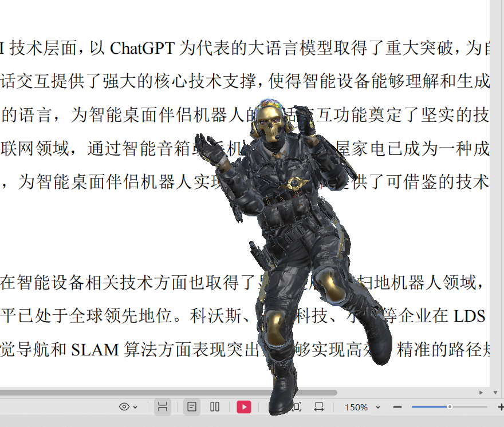The height and width of the screenshot is (427, 504).
Task: Click the golden skull mask of the character
Action: tap(270, 124)
